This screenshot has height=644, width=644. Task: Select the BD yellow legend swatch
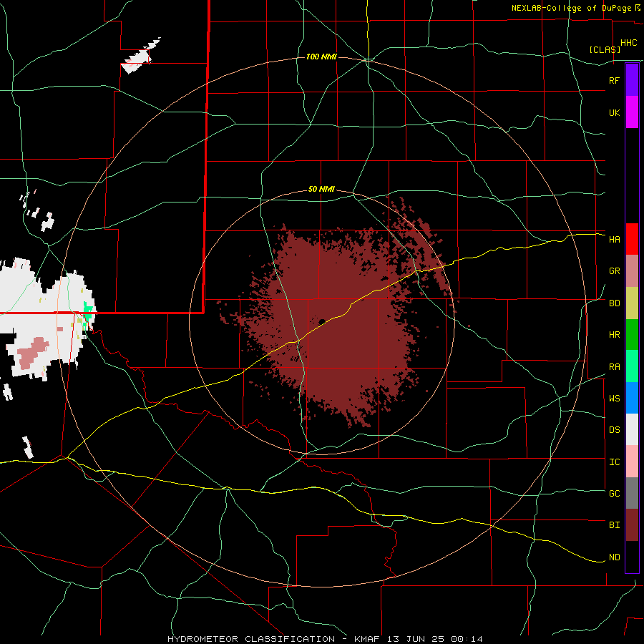tap(632, 303)
